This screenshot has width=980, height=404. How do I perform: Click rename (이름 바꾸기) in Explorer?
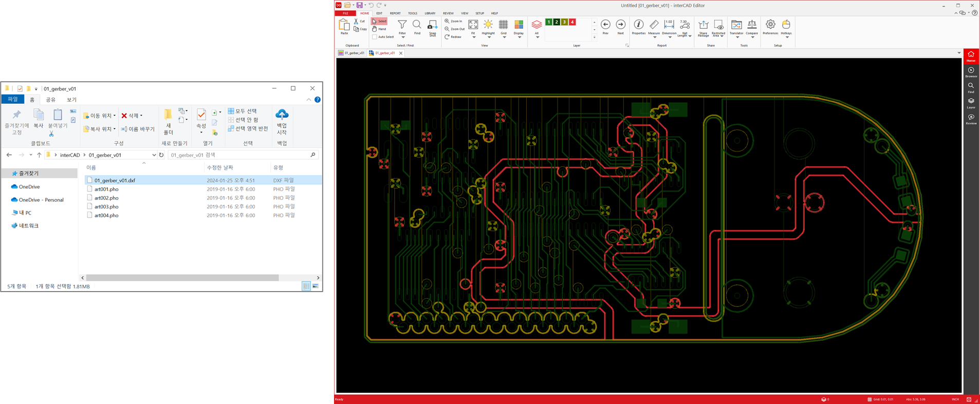click(x=138, y=129)
